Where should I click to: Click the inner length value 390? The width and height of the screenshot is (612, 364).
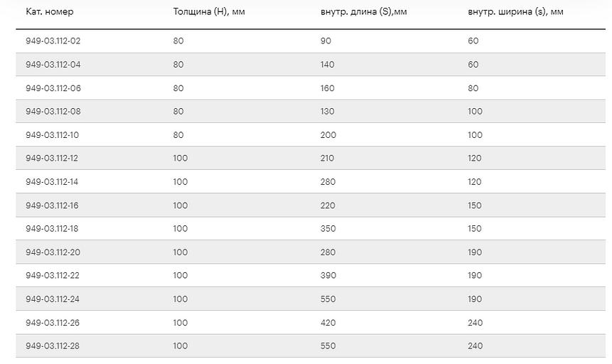point(328,276)
